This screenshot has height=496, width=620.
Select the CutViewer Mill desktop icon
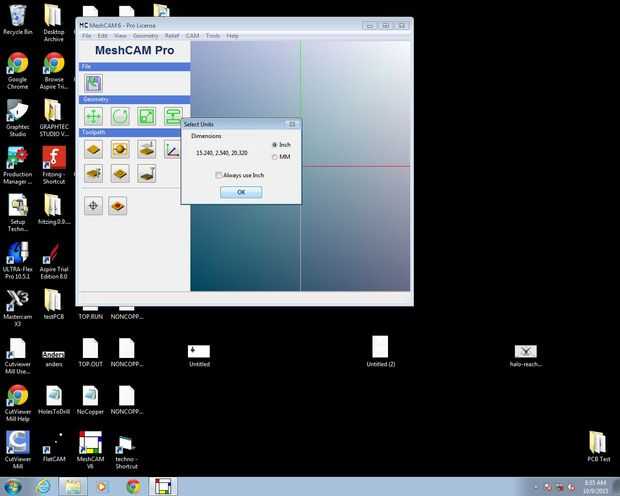(18, 450)
